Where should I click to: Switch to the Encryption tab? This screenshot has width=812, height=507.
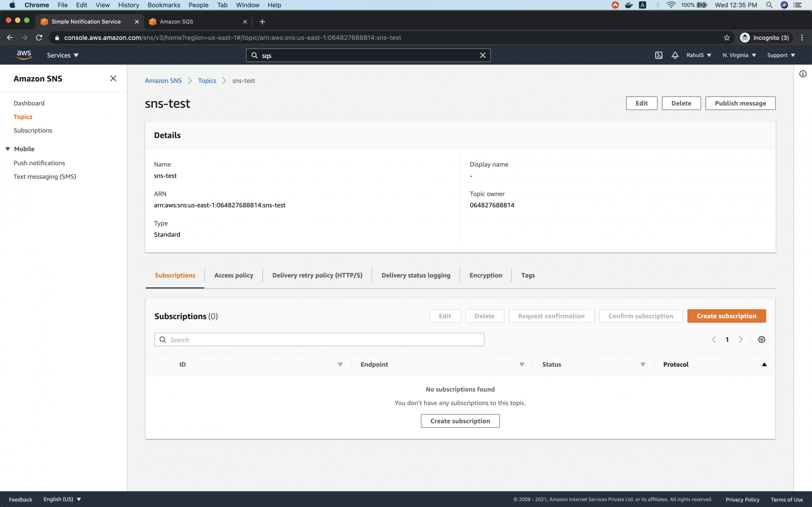[486, 275]
